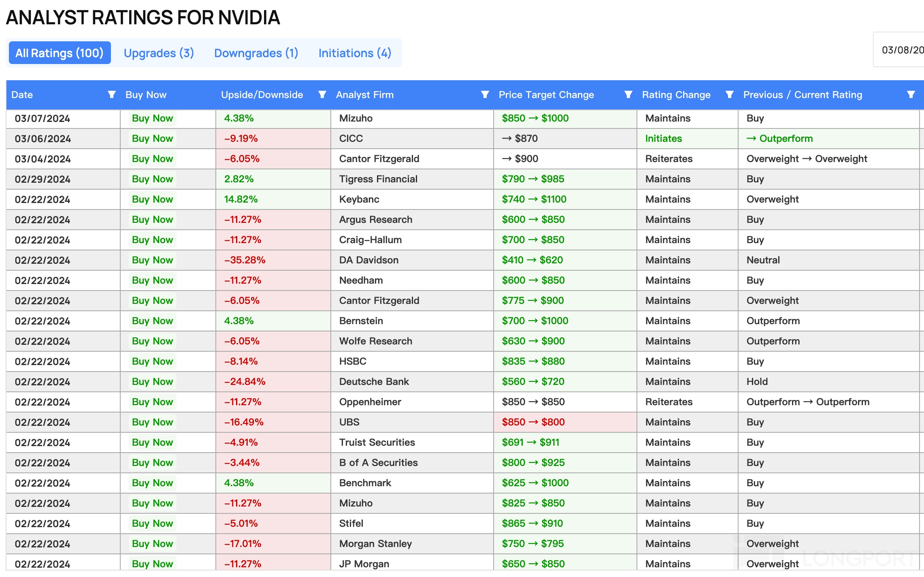Open the Analyst Firm filter icon
924x577 pixels.
(485, 94)
